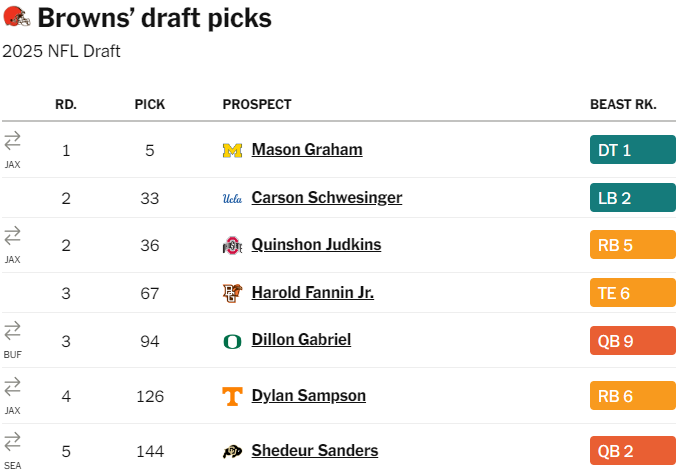Click the JAX trade arrows icon for pick 5
The image size is (680, 473).
[12, 140]
